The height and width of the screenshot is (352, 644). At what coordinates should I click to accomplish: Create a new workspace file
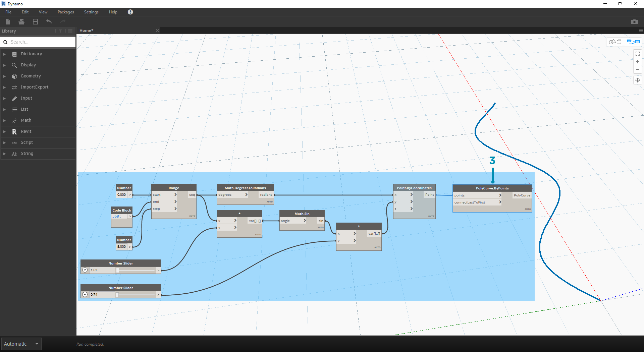click(x=8, y=21)
